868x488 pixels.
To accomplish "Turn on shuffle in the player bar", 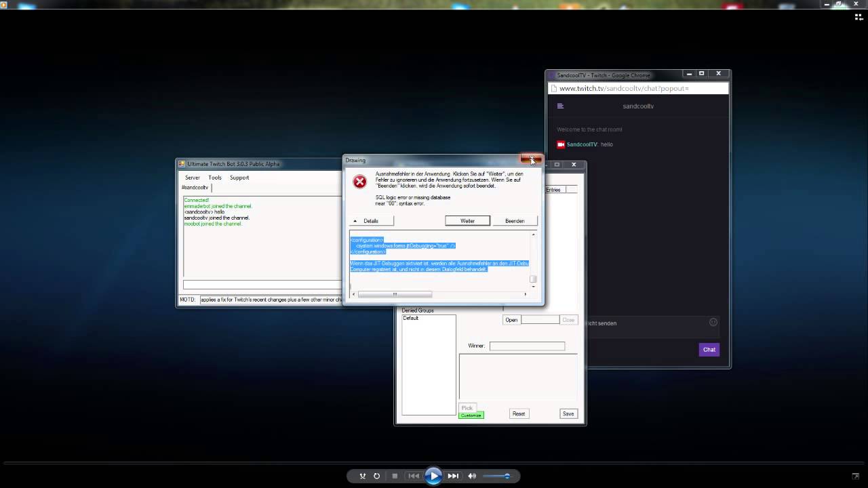I will (x=363, y=476).
